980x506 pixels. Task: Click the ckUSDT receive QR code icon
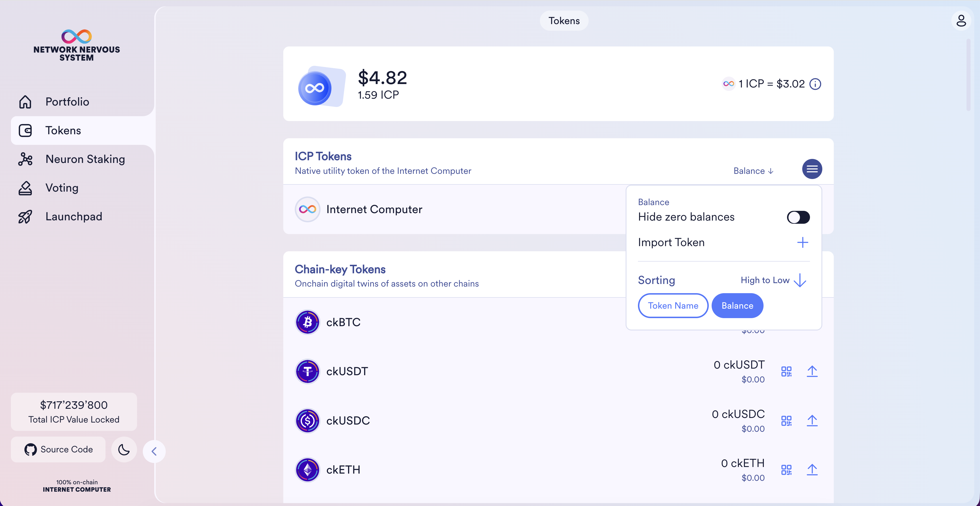tap(786, 371)
